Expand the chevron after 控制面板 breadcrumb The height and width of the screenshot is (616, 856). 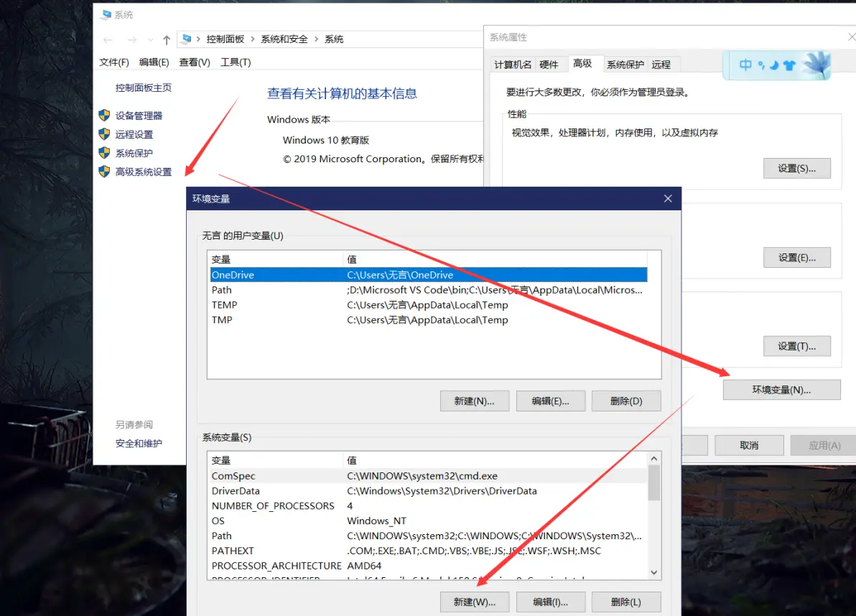(252, 39)
